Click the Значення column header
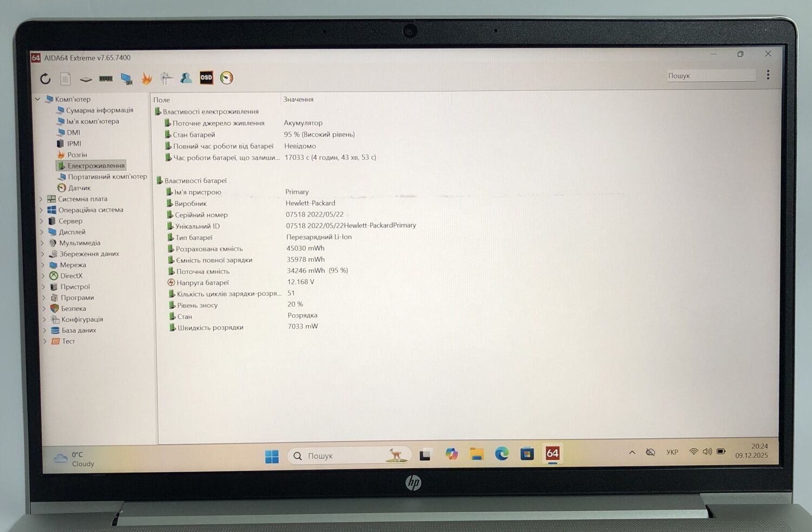This screenshot has height=532, width=812. (x=298, y=100)
